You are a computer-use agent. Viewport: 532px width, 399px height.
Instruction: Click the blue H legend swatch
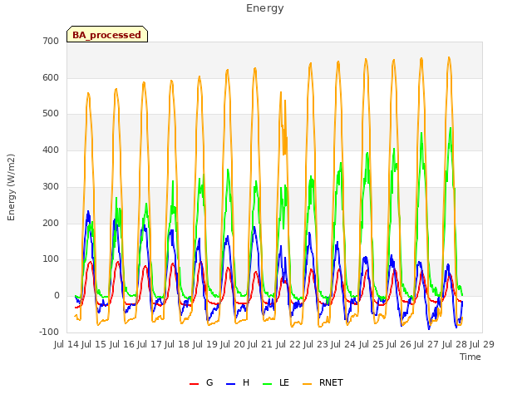[231, 384]
